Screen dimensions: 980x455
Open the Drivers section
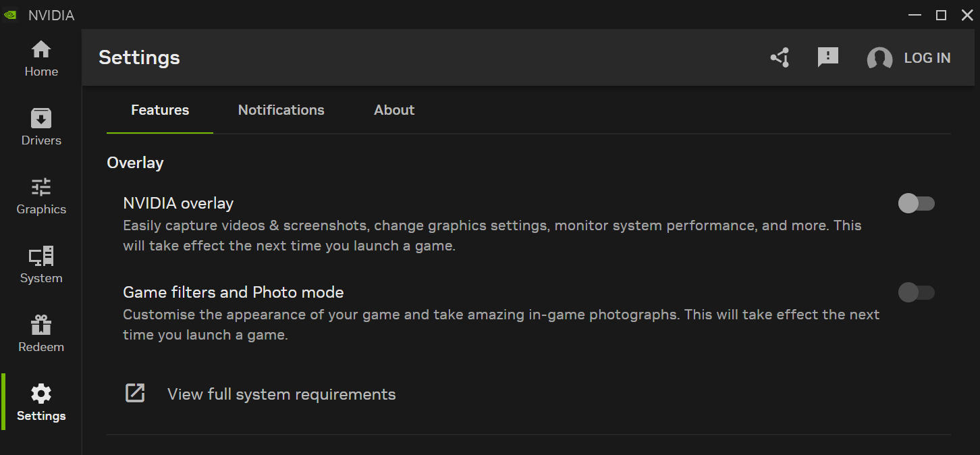pyautogui.click(x=41, y=128)
